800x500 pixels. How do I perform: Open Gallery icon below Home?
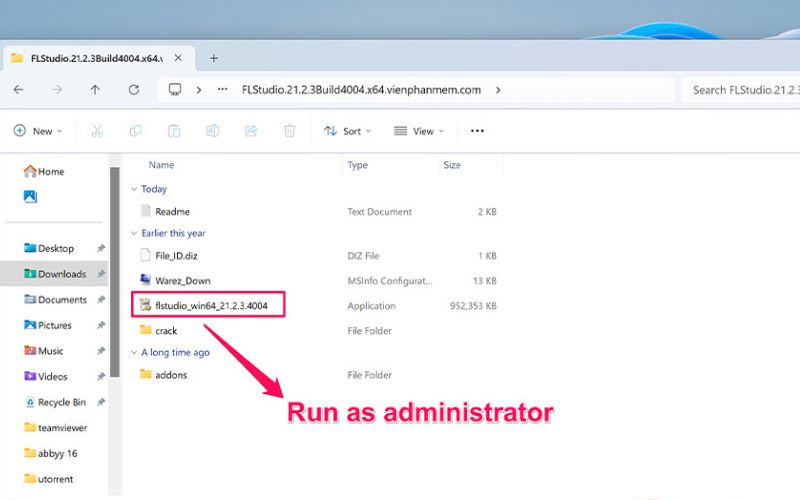pyautogui.click(x=30, y=196)
